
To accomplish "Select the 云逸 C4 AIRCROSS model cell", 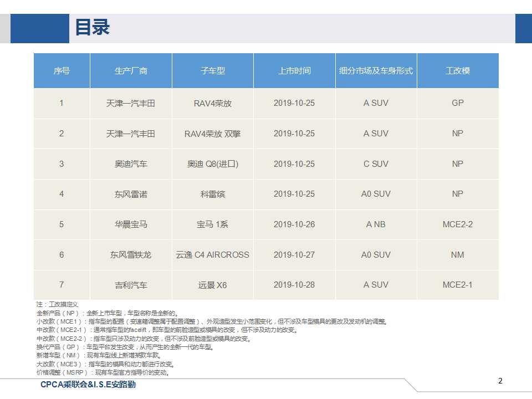I will click(x=213, y=255).
